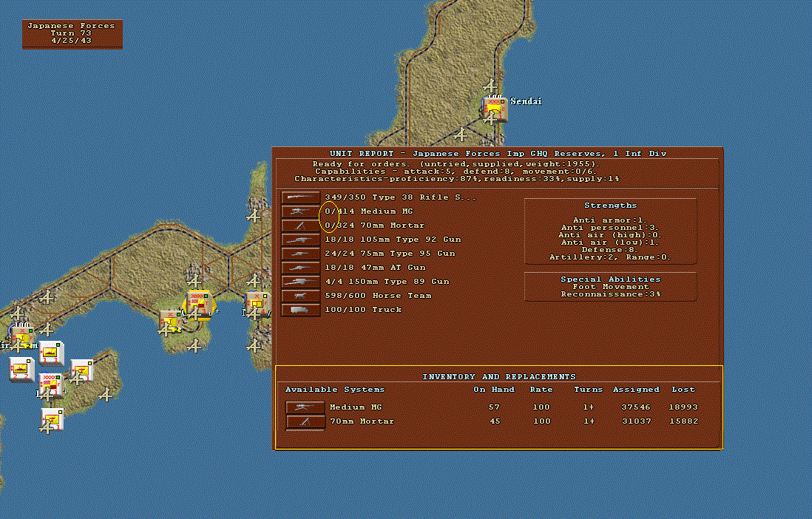
Task: Click the Japanese Forces Turn 73 info box
Action: 72,34
